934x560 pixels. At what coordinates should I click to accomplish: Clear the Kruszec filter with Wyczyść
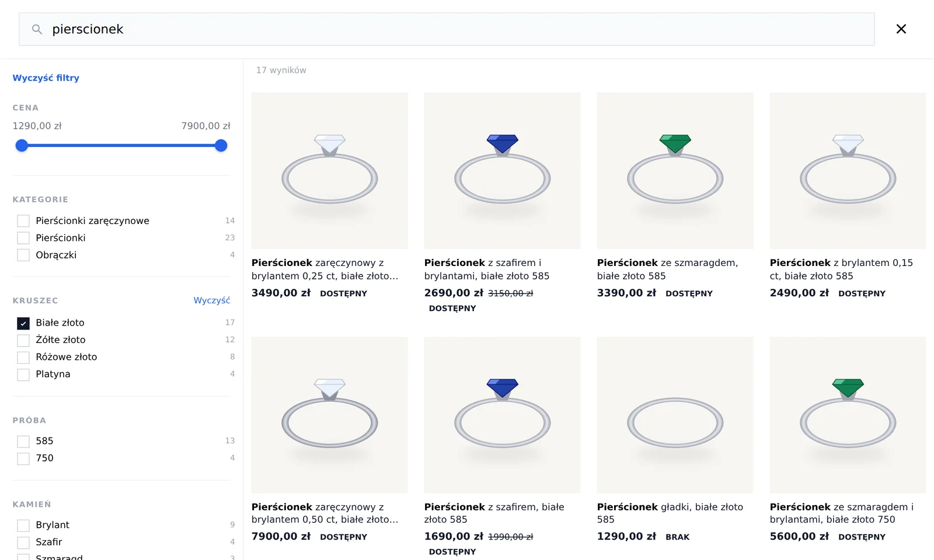pyautogui.click(x=212, y=300)
